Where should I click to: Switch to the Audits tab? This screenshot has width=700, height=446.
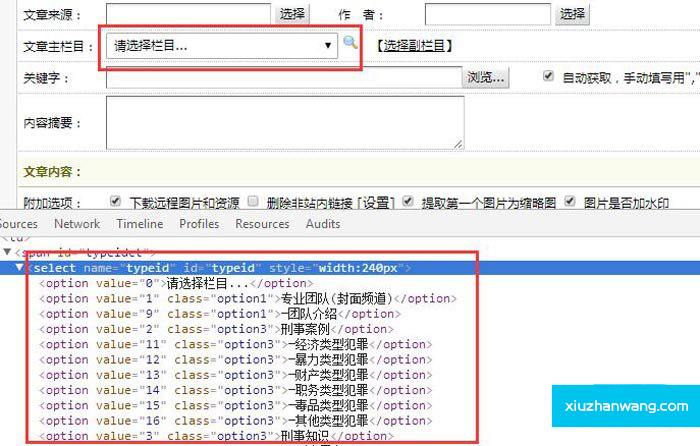pyautogui.click(x=323, y=224)
